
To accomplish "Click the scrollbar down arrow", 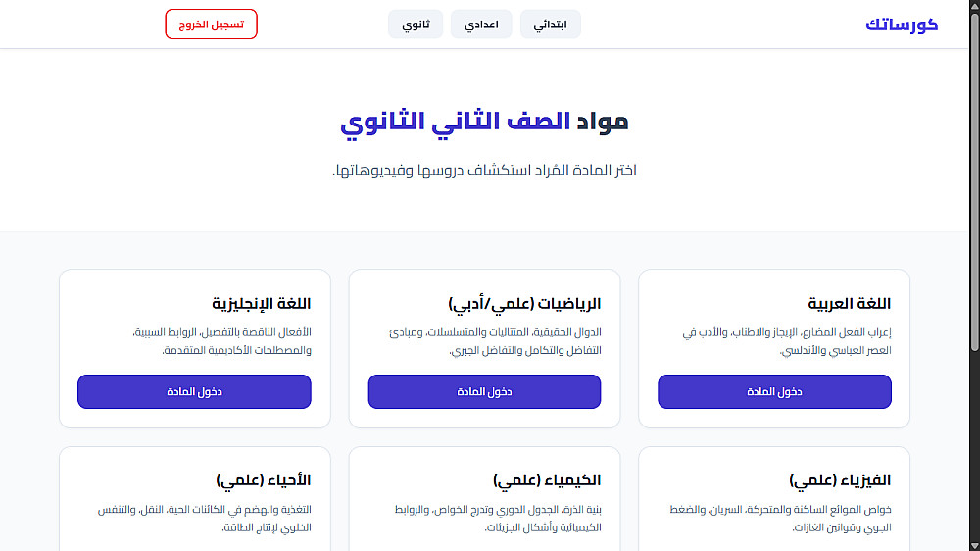I will pyautogui.click(x=974, y=546).
